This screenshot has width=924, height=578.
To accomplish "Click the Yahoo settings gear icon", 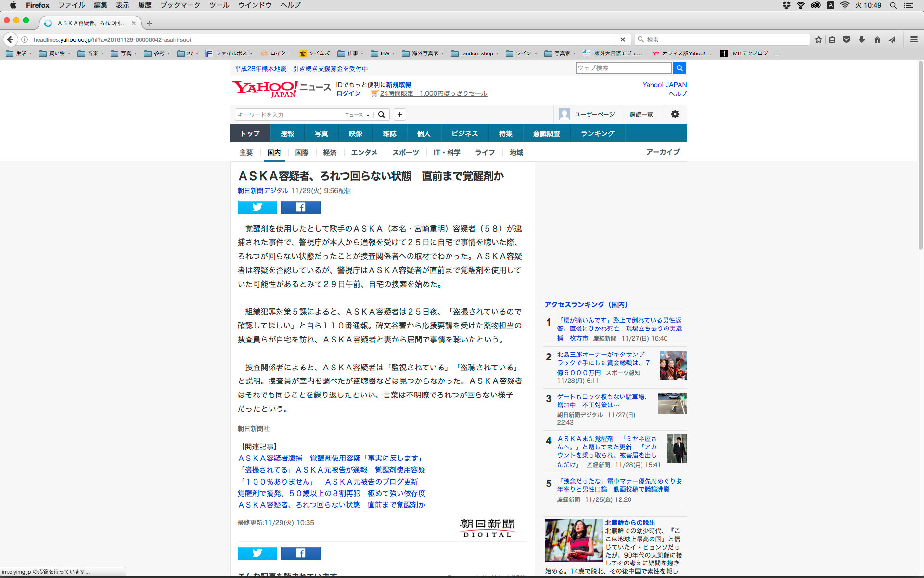I will click(675, 114).
